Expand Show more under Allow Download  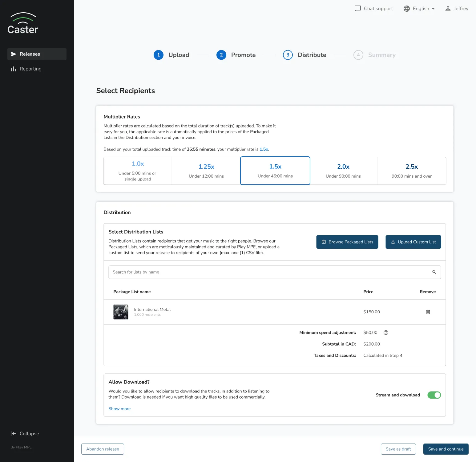click(119, 408)
